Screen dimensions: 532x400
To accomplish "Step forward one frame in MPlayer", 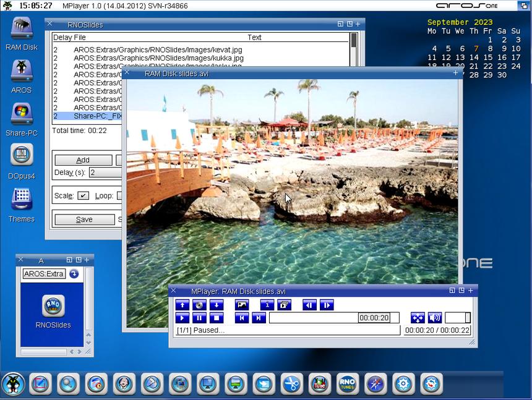I will click(x=327, y=305).
